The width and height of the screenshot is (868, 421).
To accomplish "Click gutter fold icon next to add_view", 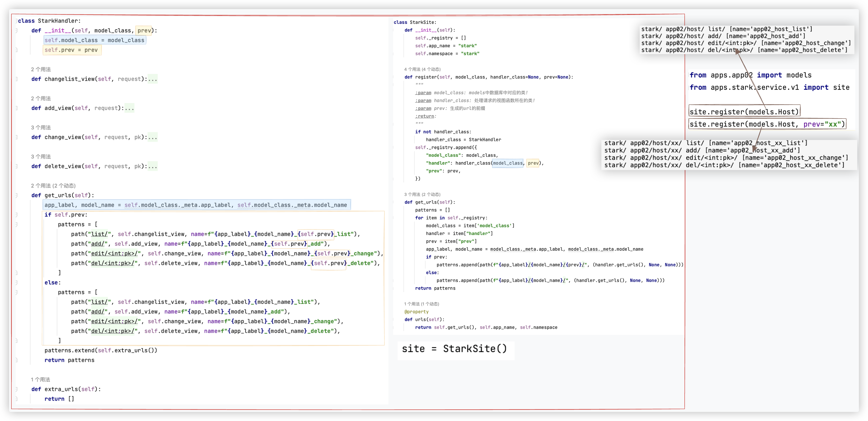I will tap(16, 108).
